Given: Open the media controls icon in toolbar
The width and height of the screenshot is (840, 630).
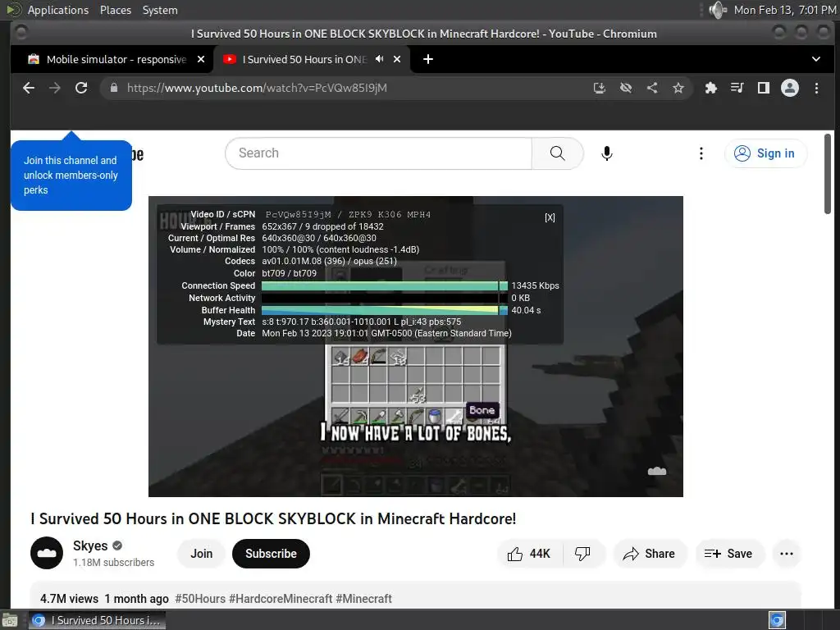Looking at the screenshot, I should (x=737, y=88).
